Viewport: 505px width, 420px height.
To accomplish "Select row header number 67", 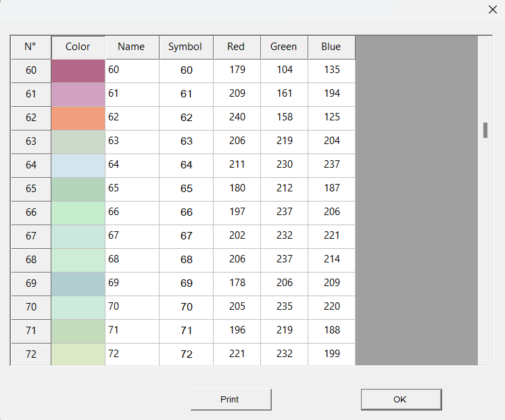I will click(31, 237).
